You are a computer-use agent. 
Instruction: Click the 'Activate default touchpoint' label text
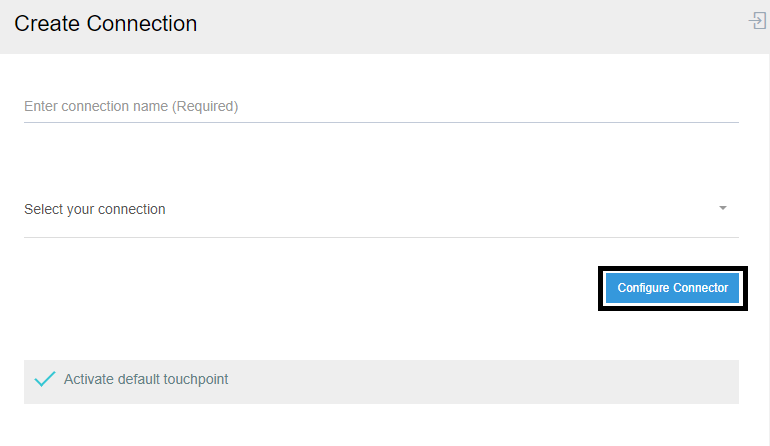click(x=146, y=380)
